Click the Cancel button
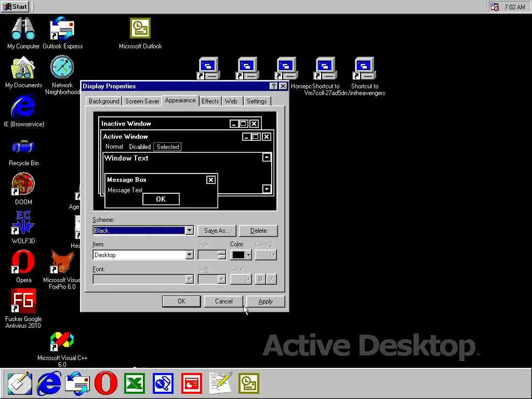Image resolution: width=532 pixels, height=399 pixels. 223,301
